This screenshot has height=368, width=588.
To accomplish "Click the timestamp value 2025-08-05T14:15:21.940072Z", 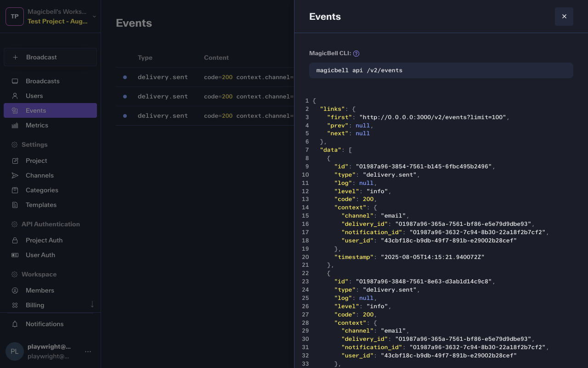I will pyautogui.click(x=433, y=257).
